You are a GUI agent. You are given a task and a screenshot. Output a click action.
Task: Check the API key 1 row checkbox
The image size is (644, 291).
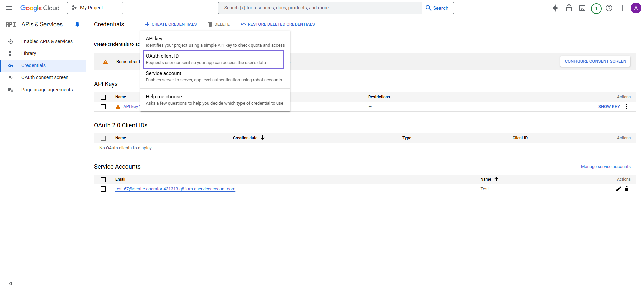click(x=103, y=107)
